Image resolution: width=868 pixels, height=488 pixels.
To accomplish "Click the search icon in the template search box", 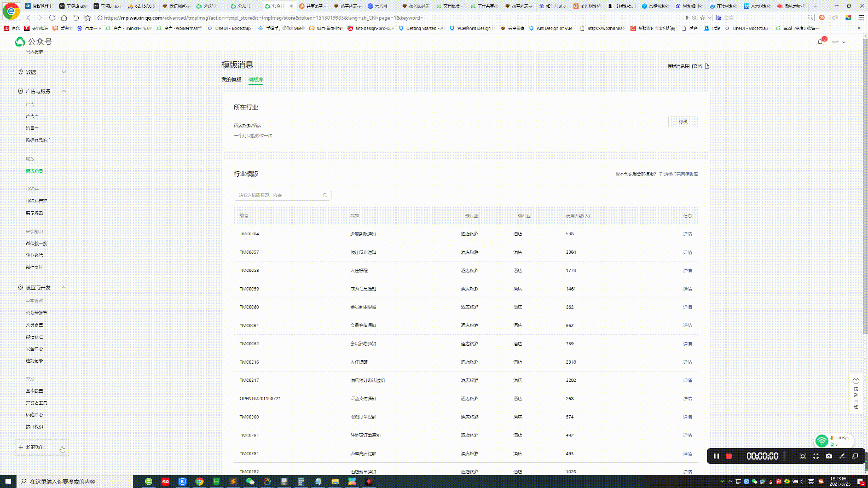I will [325, 195].
